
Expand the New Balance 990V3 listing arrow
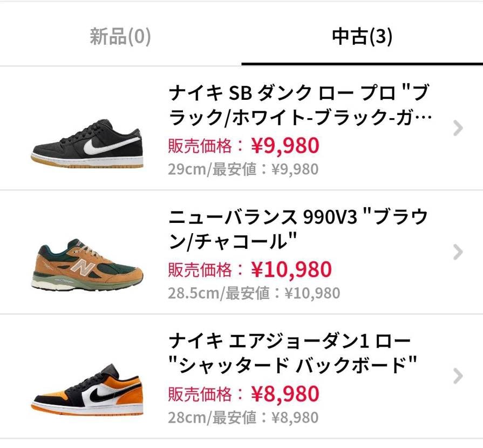coord(458,251)
